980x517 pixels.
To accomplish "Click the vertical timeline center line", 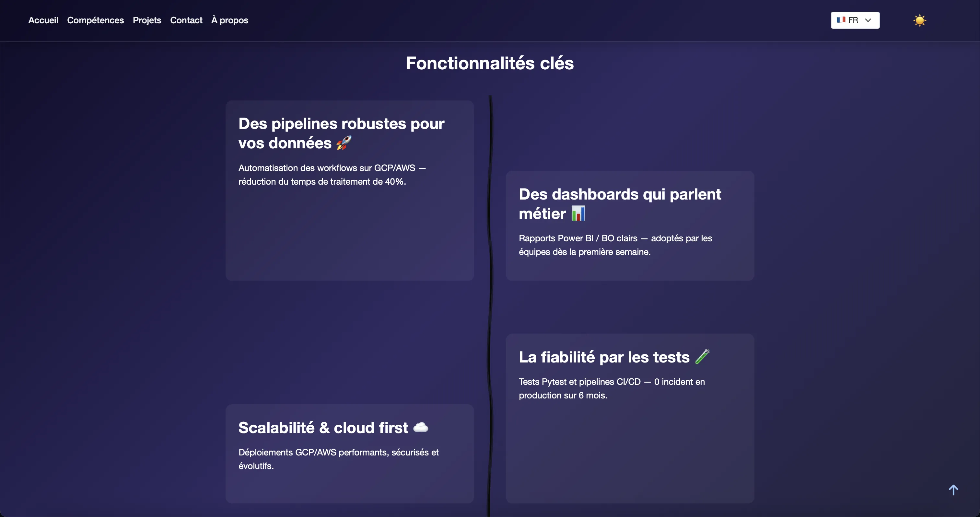I will click(490, 304).
